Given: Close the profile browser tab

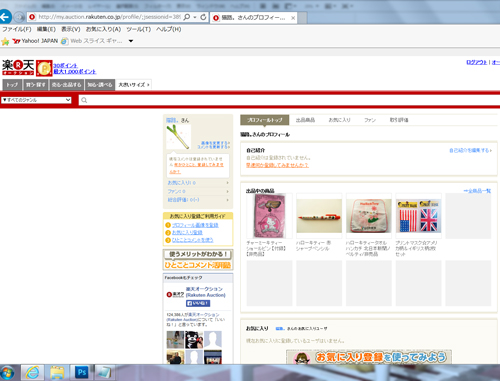Looking at the screenshot, I should click(293, 18).
